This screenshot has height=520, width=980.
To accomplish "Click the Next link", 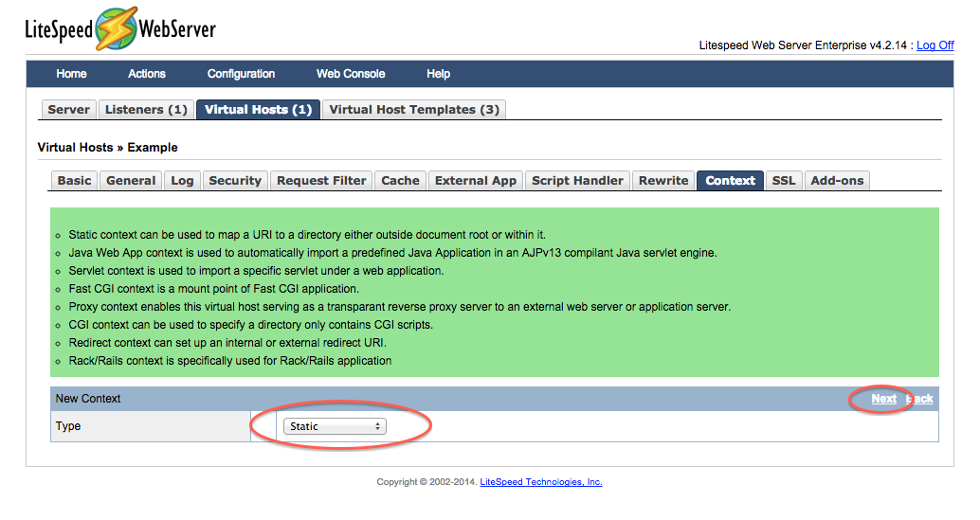I will click(883, 398).
